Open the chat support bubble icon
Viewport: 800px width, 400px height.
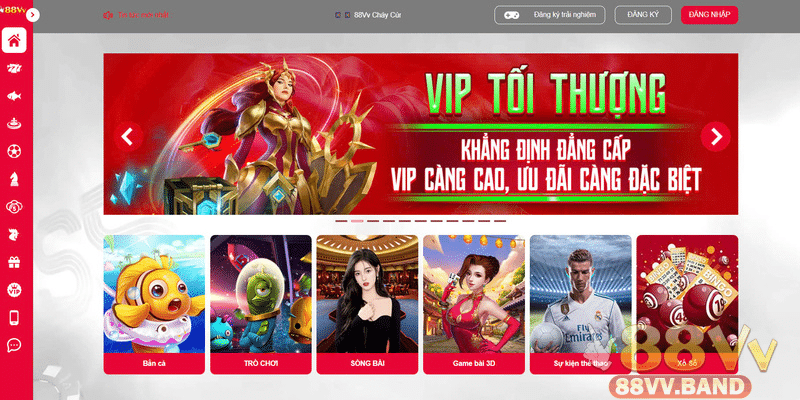[14, 345]
